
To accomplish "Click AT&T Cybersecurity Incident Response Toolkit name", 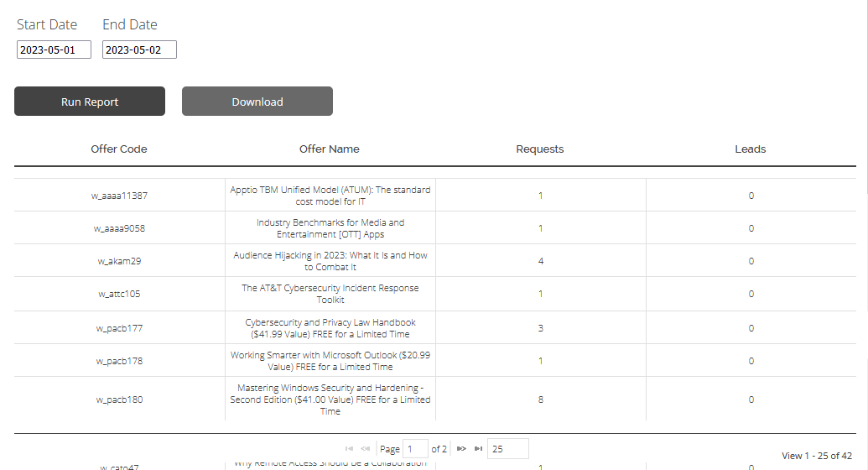I will click(330, 293).
